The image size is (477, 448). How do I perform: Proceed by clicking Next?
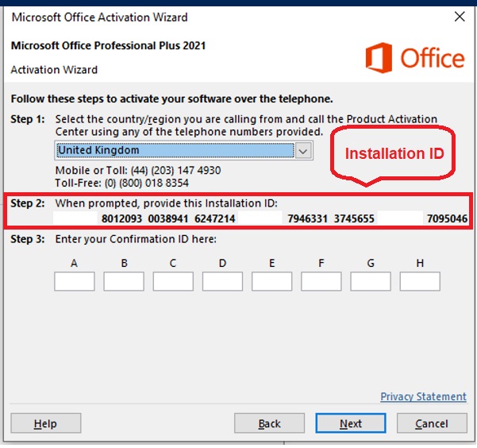(351, 424)
